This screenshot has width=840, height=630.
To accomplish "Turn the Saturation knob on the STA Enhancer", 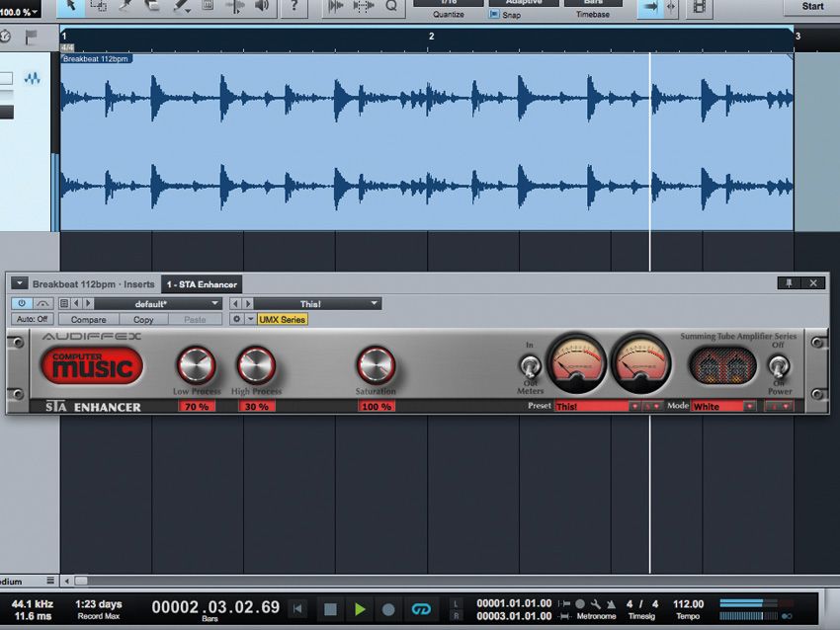I will tap(375, 363).
